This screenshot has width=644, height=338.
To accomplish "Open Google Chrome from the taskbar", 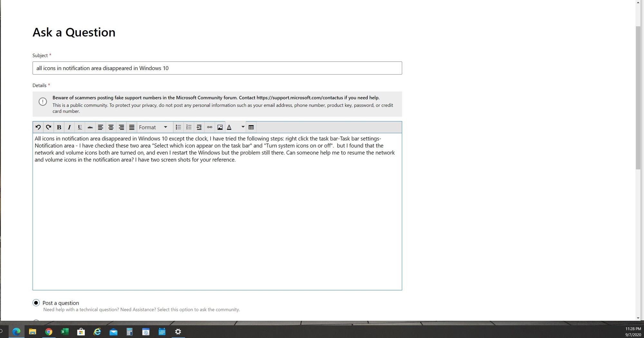I will pos(49,332).
